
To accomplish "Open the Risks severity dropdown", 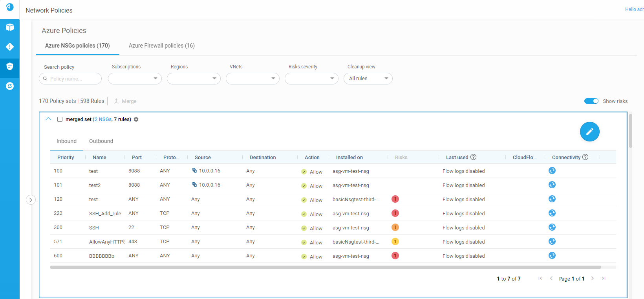I will point(311,79).
